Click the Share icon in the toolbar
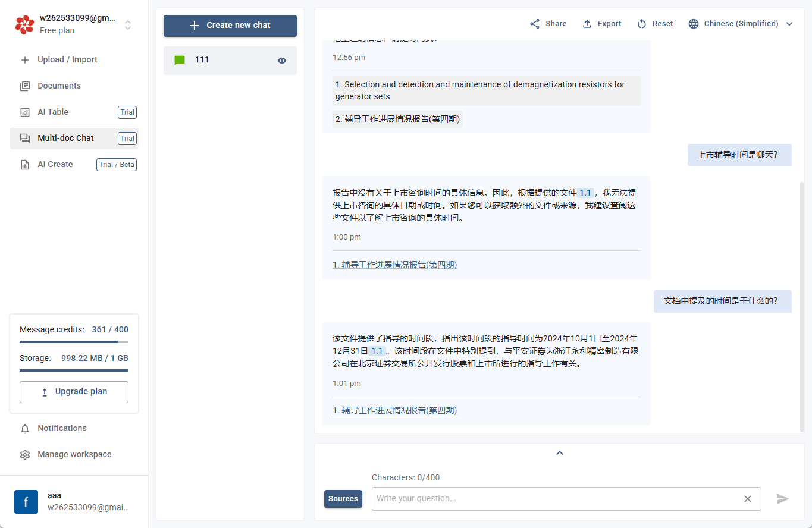 coord(535,24)
